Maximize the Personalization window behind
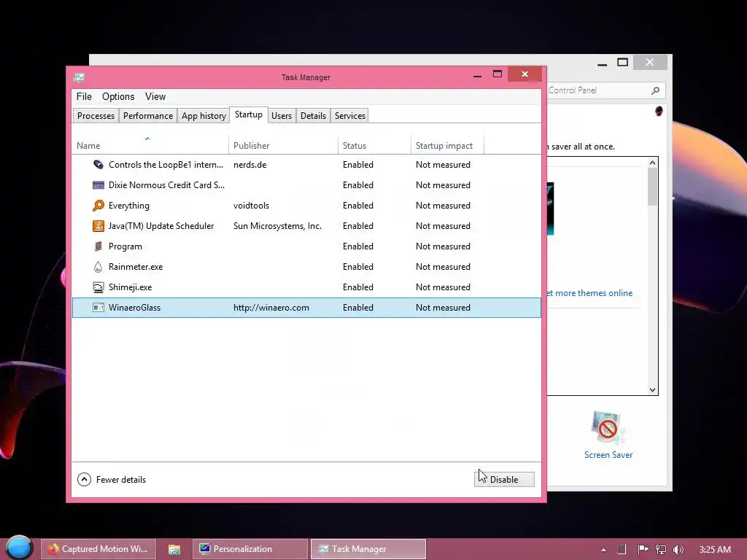Viewport: 747px width, 560px height. coord(622,63)
